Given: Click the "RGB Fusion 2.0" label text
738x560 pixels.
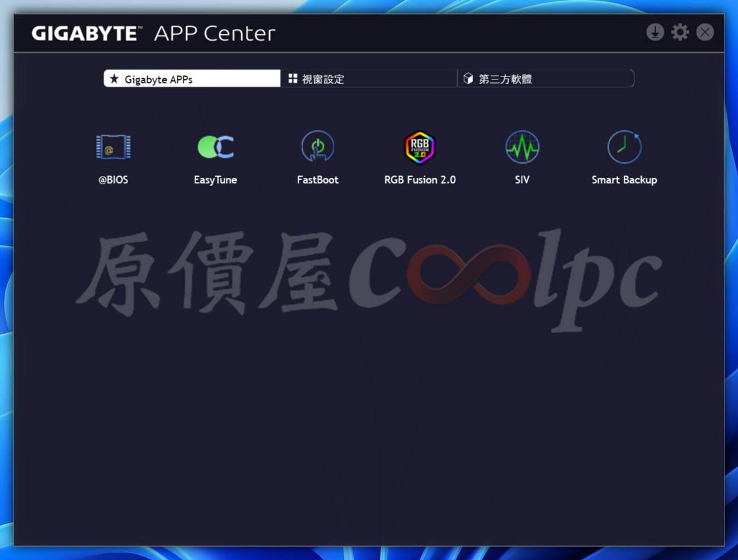Looking at the screenshot, I should click(x=420, y=180).
